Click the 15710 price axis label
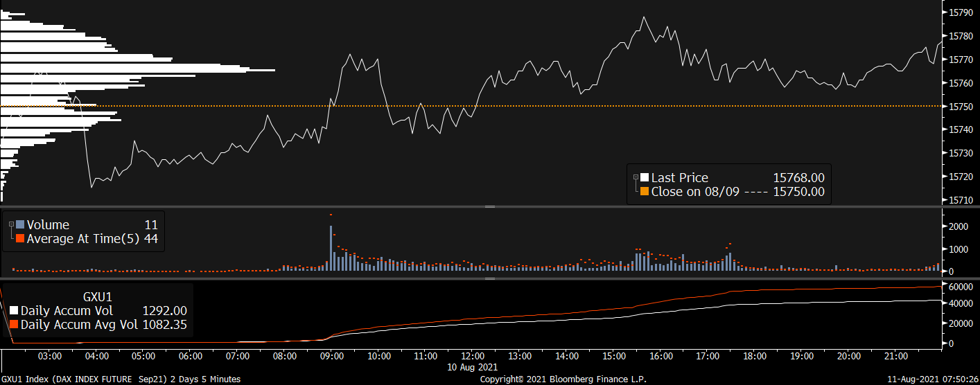The image size is (980, 385). (x=961, y=200)
